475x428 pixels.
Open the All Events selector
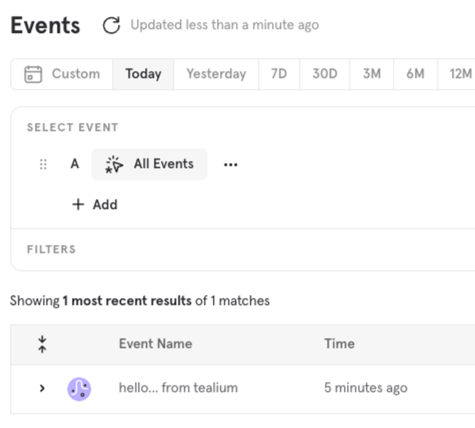click(149, 164)
